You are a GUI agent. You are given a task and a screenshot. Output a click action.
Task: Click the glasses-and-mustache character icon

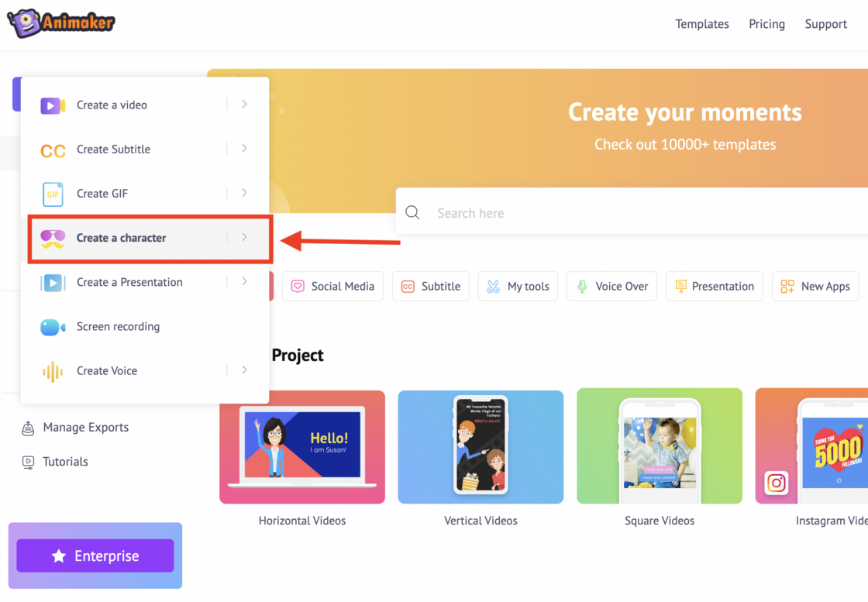pos(51,238)
